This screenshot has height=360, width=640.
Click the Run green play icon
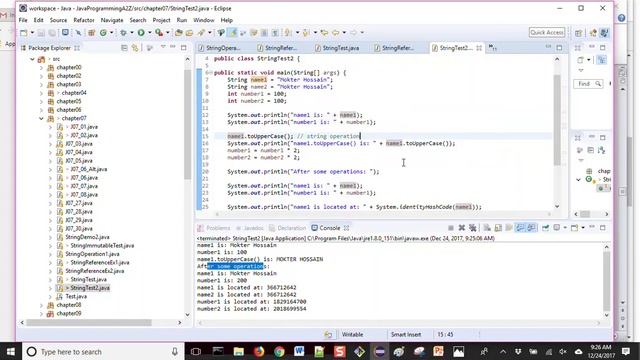[x=141, y=33]
